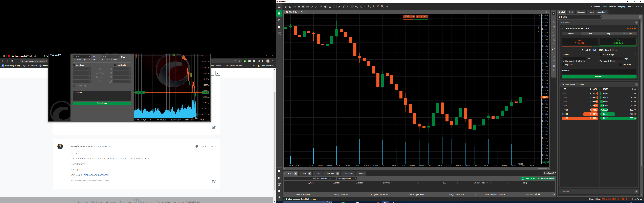Click the zoom out magnifier in chart toolbar

[x=312, y=7]
